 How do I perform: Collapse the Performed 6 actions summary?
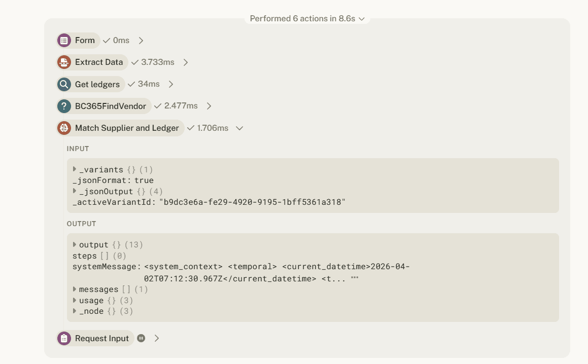coord(362,19)
